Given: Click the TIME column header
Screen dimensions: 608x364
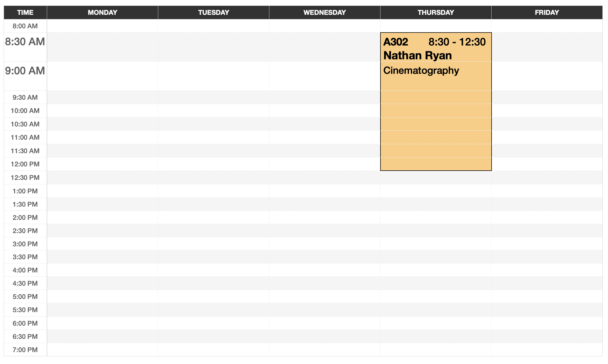Looking at the screenshot, I should [x=25, y=12].
